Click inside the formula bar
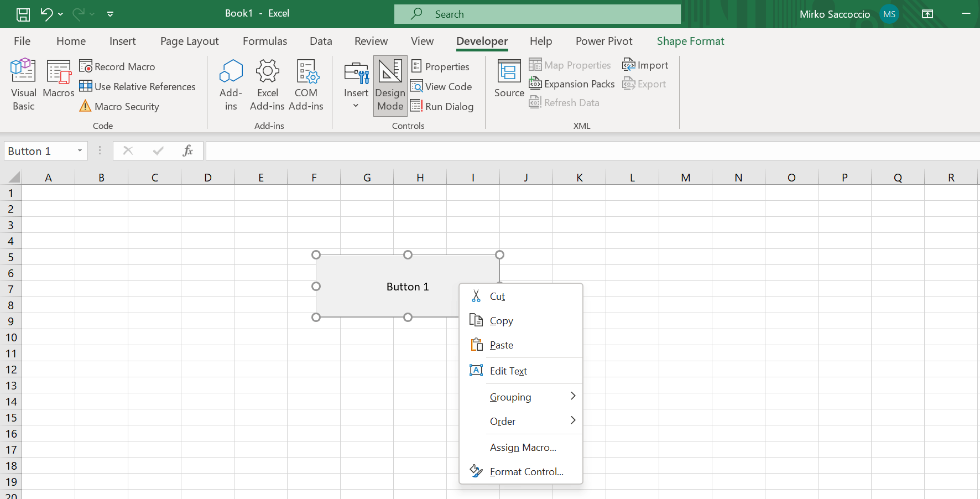The image size is (980, 499). (592, 151)
